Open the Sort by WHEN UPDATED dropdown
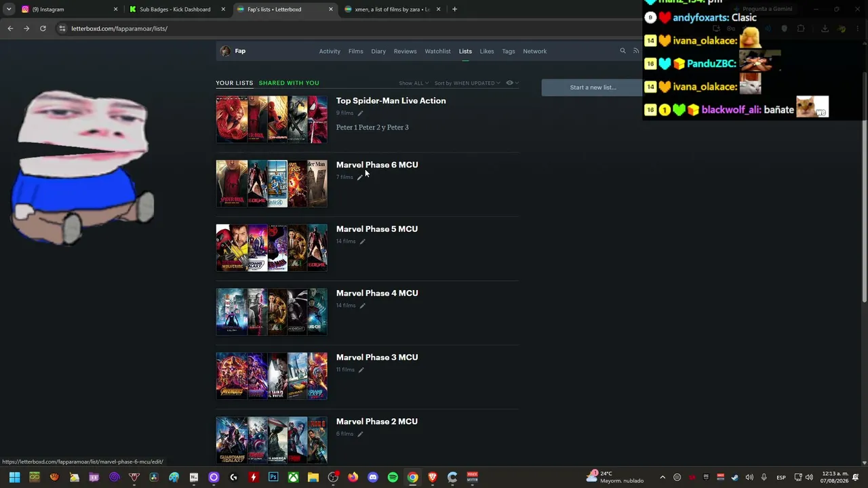The height and width of the screenshot is (488, 868). point(467,83)
